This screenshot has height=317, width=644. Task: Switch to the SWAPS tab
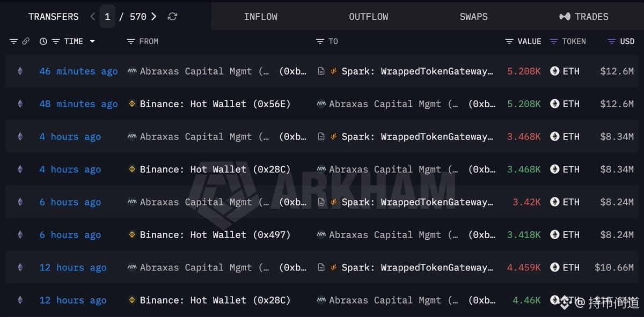tap(473, 17)
